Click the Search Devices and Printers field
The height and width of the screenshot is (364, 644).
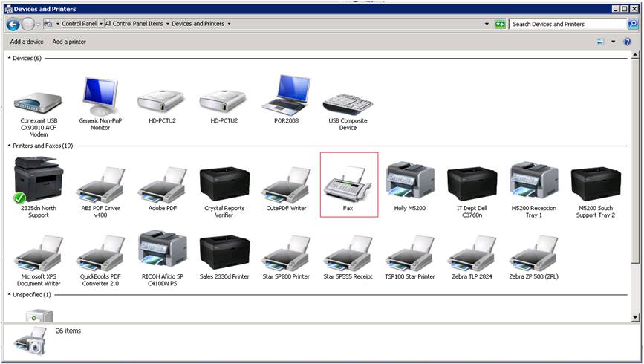(568, 24)
